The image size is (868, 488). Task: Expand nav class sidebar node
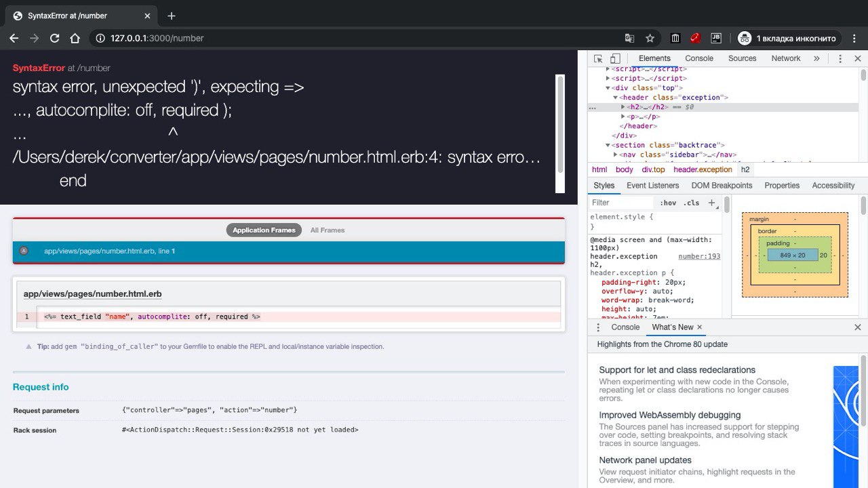[616, 155]
